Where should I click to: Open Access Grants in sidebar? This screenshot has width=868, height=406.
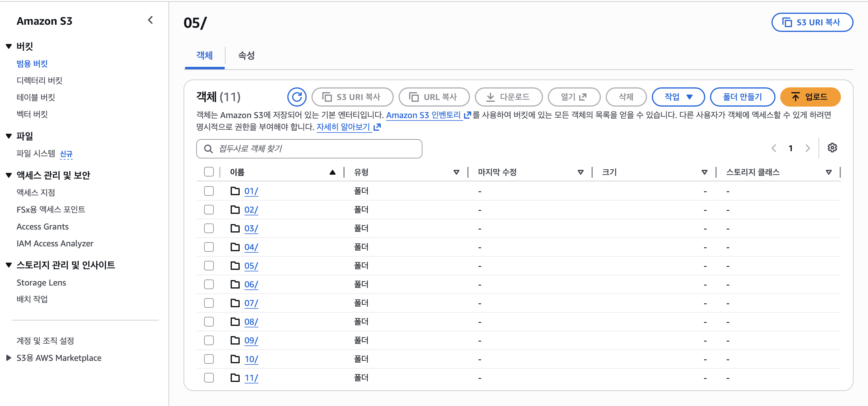pyautogui.click(x=43, y=226)
